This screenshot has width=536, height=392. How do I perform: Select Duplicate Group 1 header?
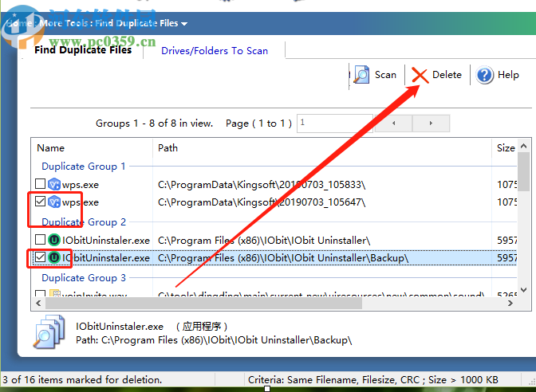(x=84, y=167)
